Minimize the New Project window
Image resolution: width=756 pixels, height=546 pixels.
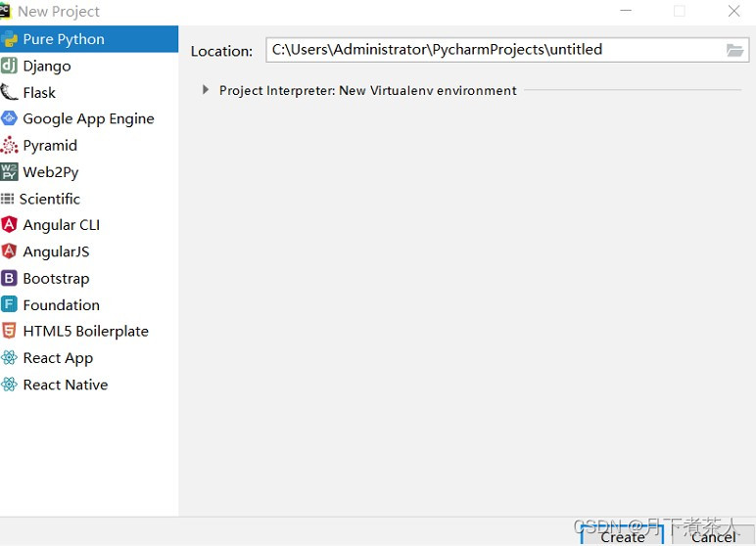(x=626, y=11)
